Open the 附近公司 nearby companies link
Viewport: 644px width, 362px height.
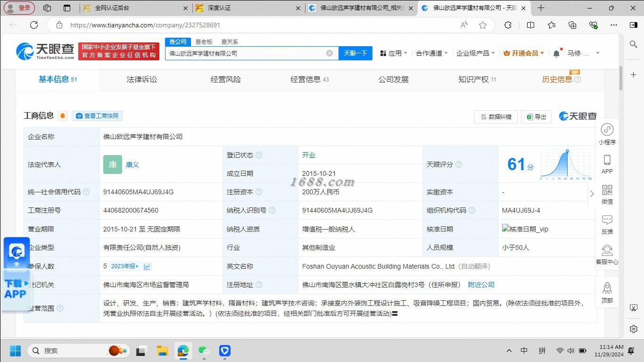tap(481, 285)
